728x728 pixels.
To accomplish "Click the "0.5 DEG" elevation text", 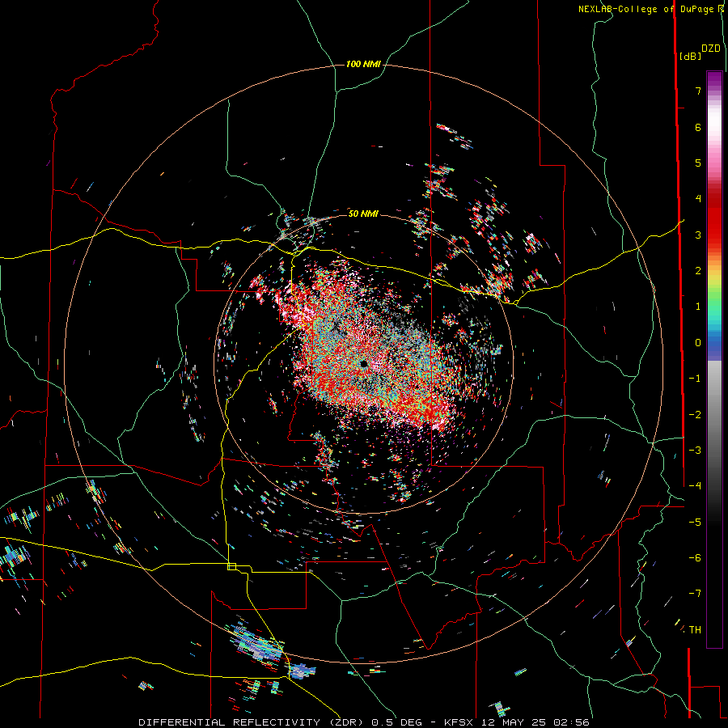I will (x=396, y=722).
